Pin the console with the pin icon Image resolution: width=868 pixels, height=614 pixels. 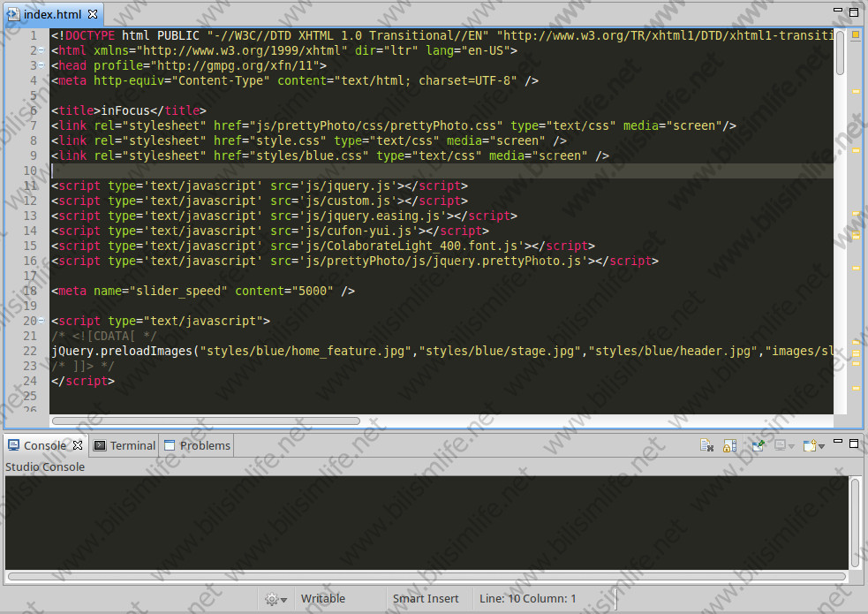[758, 446]
